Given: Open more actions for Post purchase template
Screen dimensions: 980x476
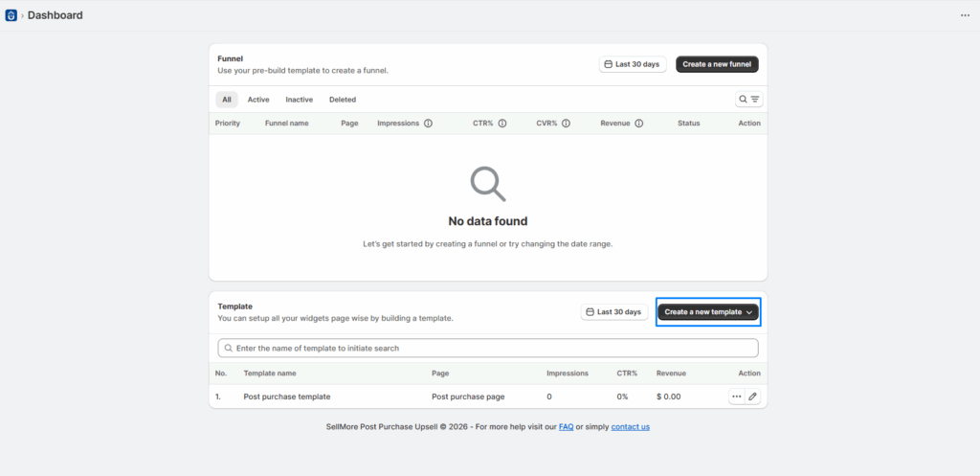Looking at the screenshot, I should tap(736, 397).
